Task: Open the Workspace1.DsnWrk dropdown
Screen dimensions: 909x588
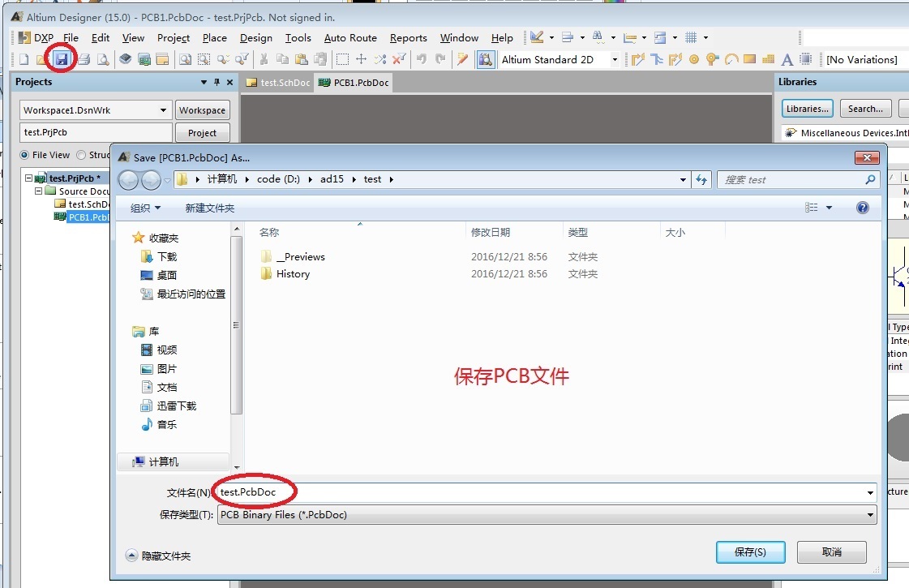Action: [x=164, y=110]
